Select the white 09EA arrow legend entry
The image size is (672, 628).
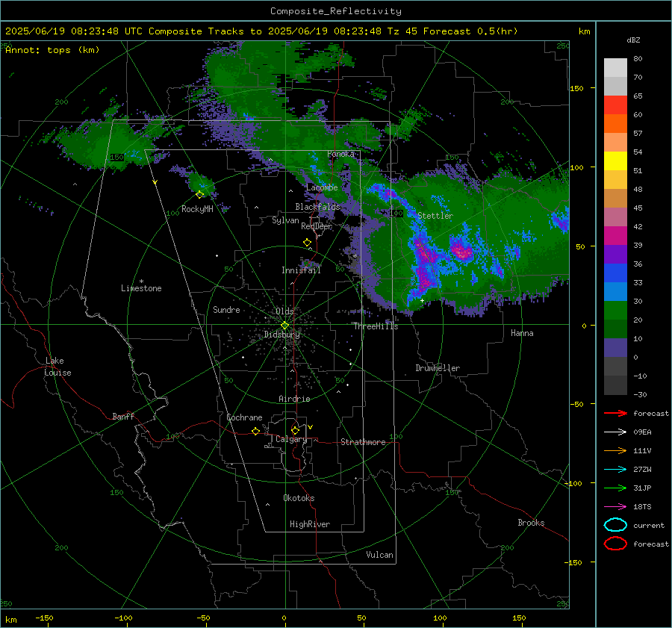coord(615,432)
